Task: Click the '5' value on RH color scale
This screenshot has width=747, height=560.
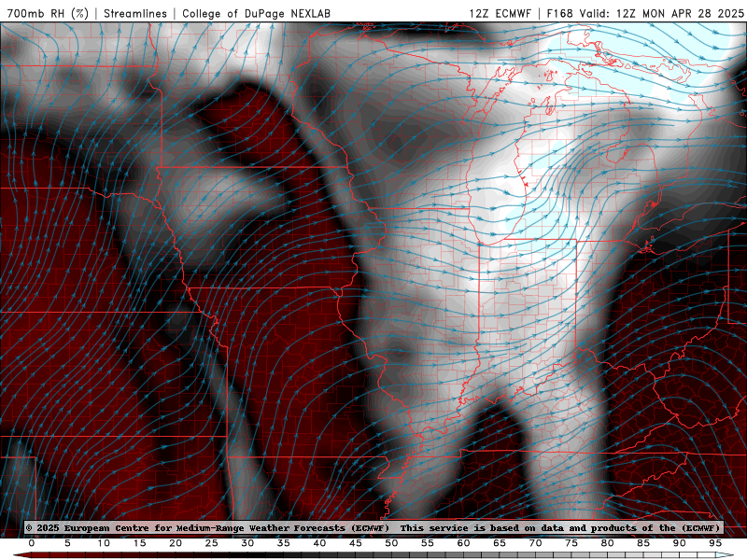Action: [67, 543]
